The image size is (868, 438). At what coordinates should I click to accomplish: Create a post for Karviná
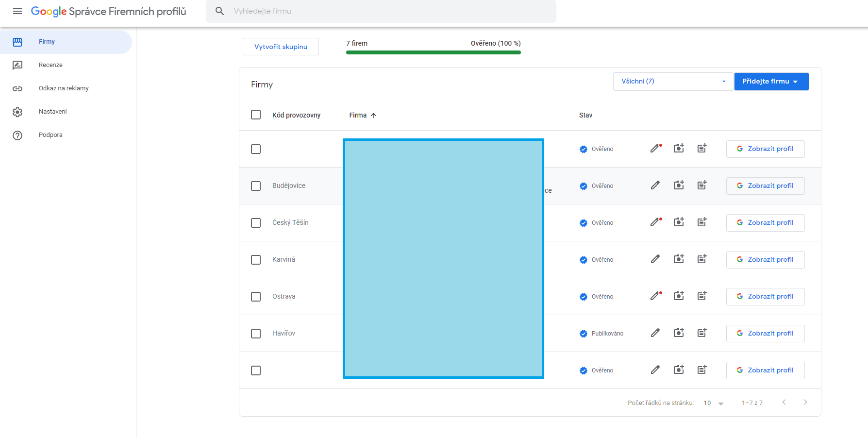702,259
